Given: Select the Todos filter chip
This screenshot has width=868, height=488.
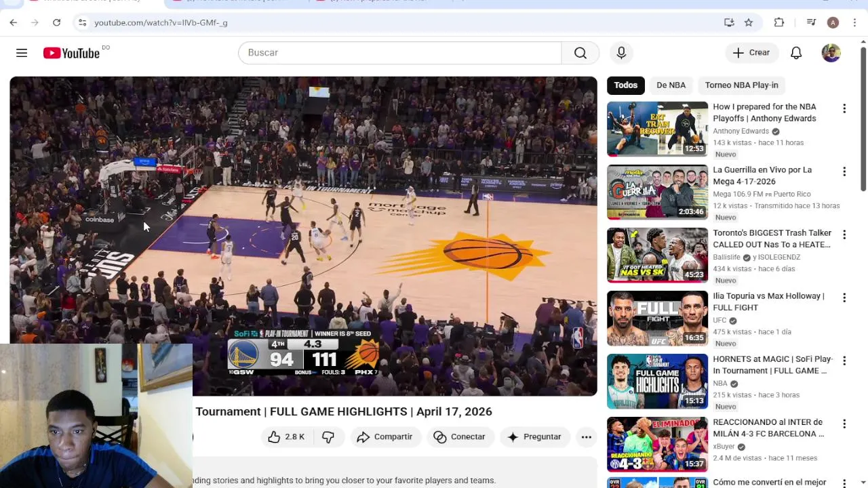Looking at the screenshot, I should coord(625,85).
